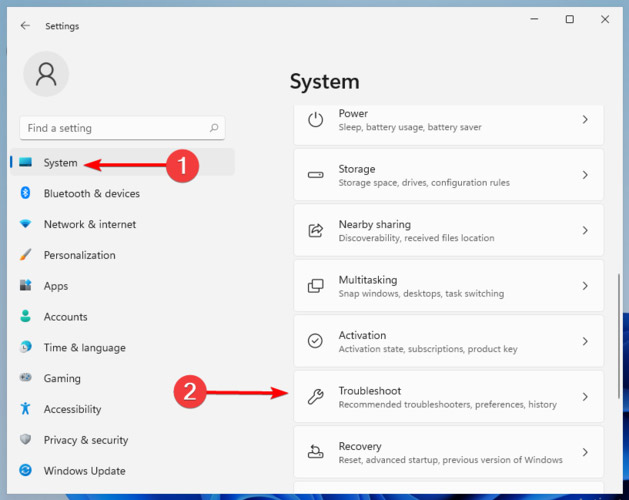Select the Network & internet wifi icon
Image resolution: width=629 pixels, height=500 pixels.
(25, 224)
